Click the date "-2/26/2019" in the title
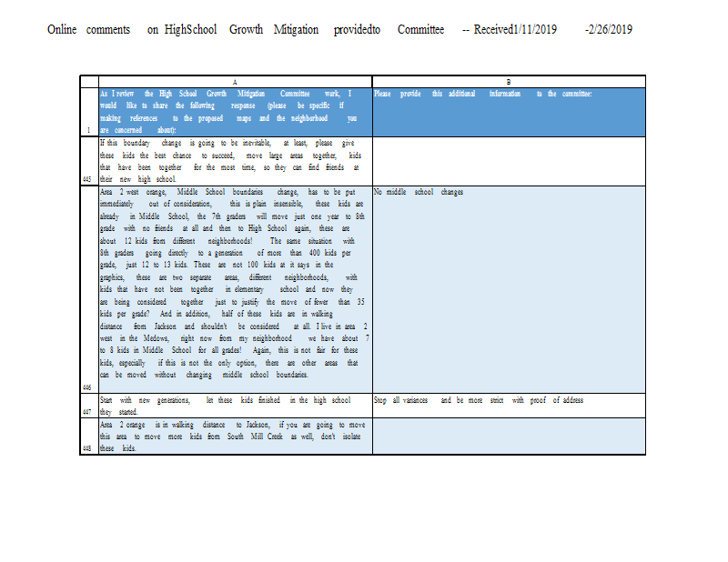This screenshot has height=562, width=728. point(609,30)
